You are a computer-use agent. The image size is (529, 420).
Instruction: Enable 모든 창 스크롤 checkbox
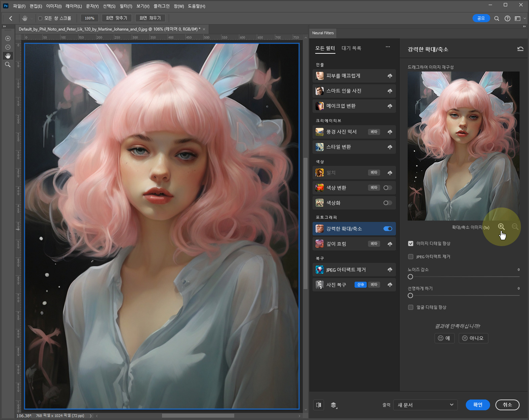(x=40, y=18)
